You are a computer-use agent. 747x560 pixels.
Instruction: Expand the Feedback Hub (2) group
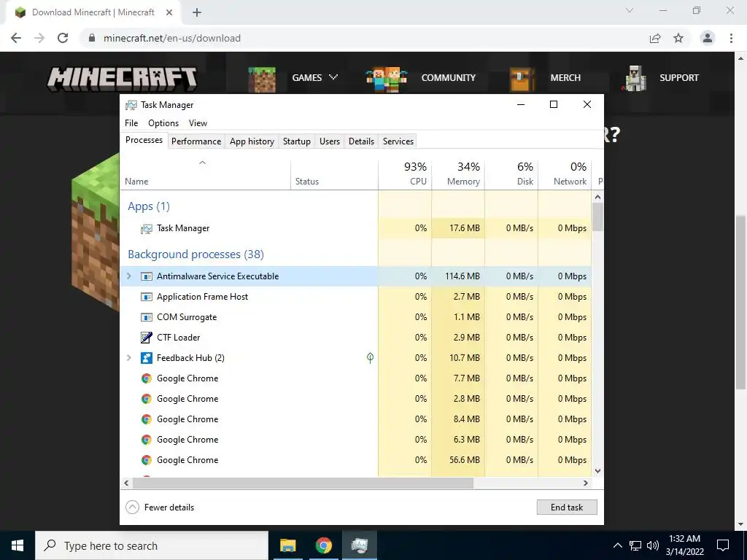click(128, 357)
